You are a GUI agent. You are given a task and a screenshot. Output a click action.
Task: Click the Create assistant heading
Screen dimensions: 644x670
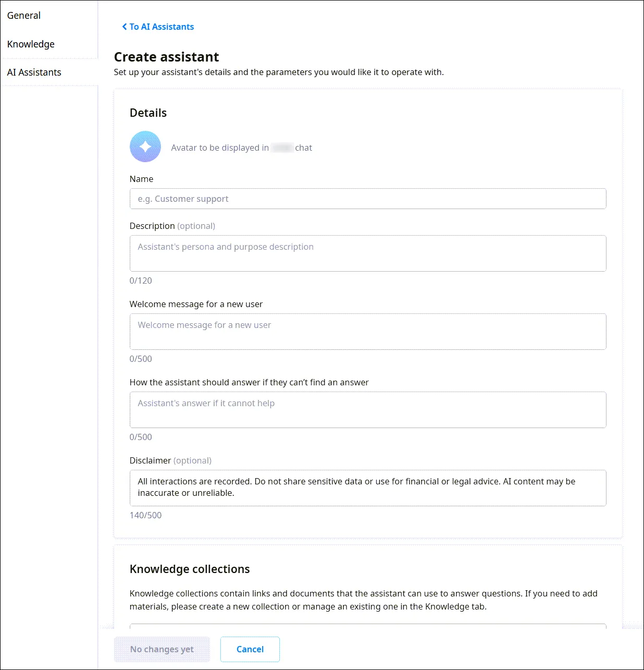[x=167, y=57]
